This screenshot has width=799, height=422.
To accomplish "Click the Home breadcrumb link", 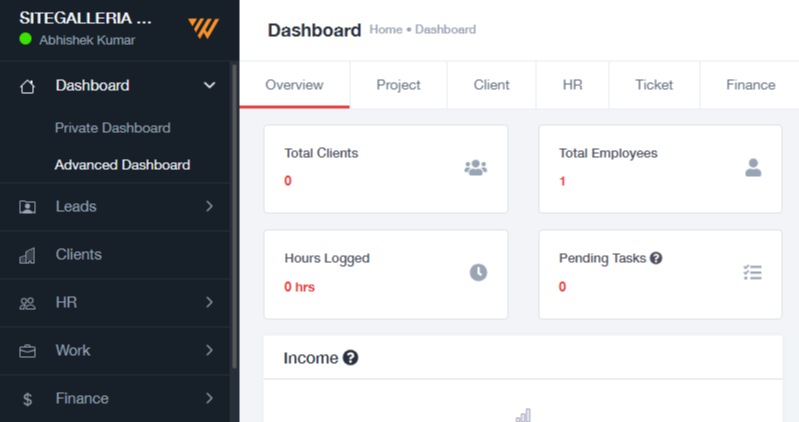I will 386,30.
